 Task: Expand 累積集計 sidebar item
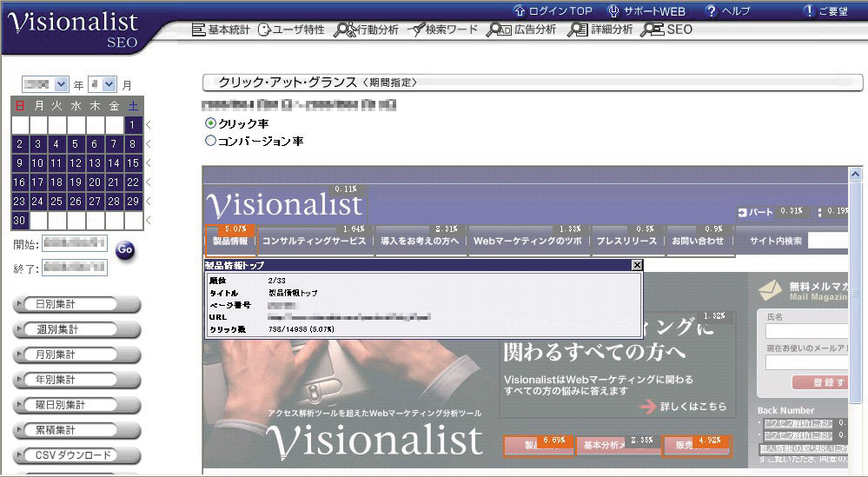click(76, 431)
